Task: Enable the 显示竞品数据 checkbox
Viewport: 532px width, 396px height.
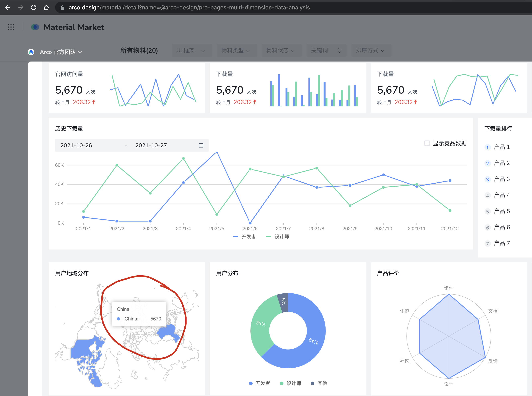Action: tap(427, 143)
